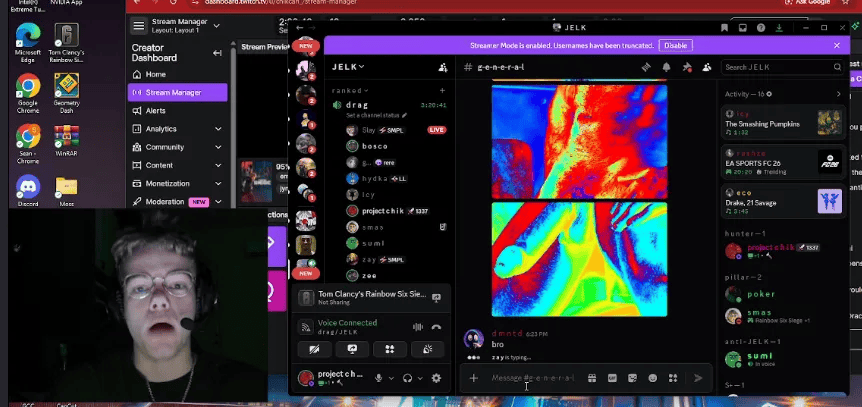
Task: Open the JELK server dropdown menu
Action: (x=349, y=67)
